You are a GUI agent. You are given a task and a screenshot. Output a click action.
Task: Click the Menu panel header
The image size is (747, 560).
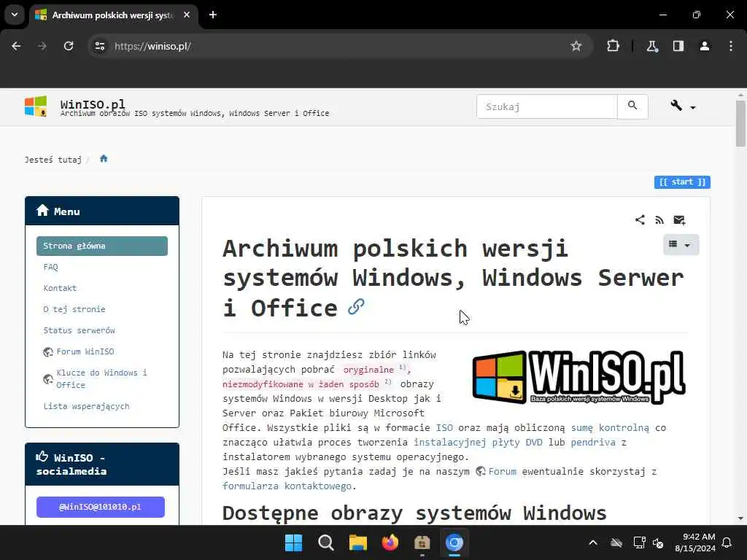102,211
